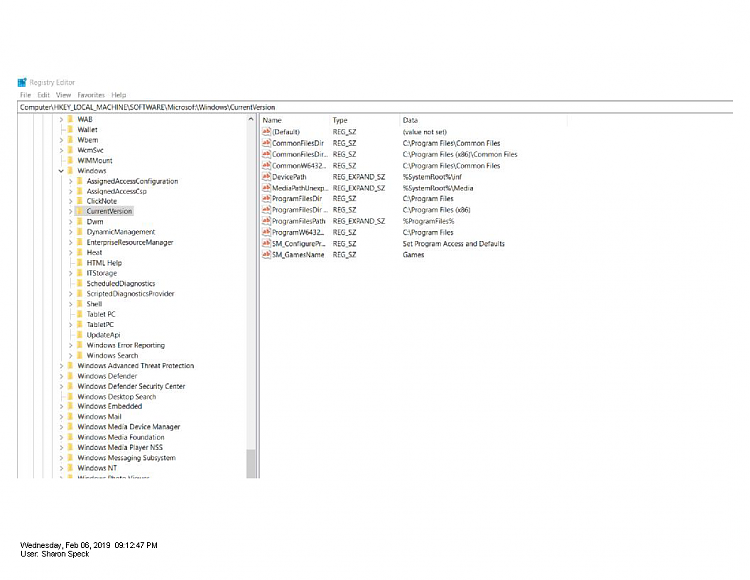
Task: Click the ProgramFilesPath string value icon
Action: (x=266, y=221)
